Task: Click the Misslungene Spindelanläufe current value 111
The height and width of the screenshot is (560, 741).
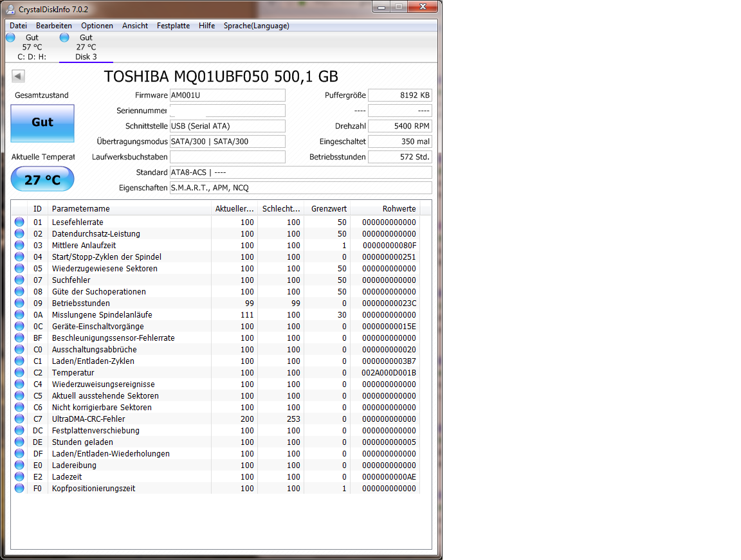Action: click(x=247, y=315)
